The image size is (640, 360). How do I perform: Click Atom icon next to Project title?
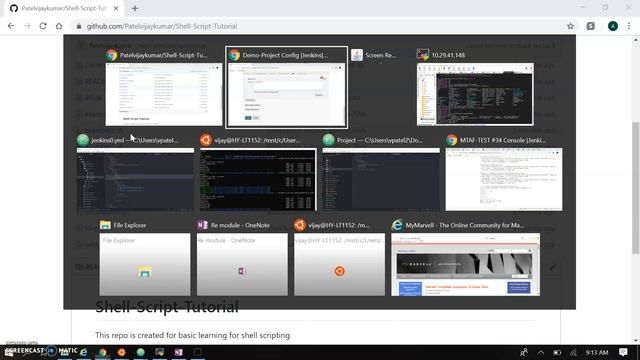(329, 140)
